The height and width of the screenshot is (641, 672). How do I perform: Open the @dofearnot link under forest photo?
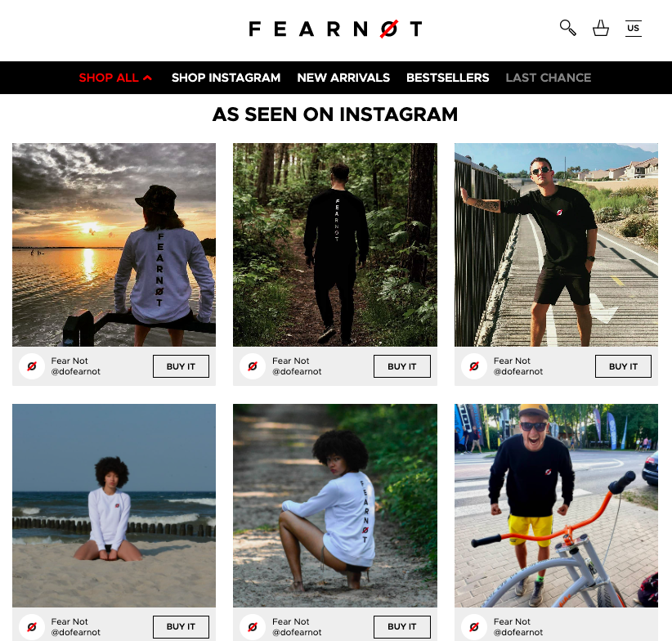pos(297,371)
